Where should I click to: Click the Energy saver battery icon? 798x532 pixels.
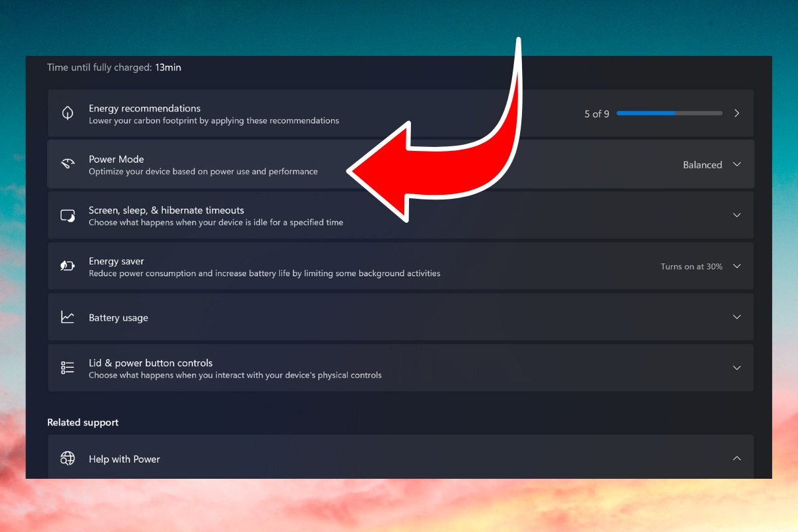pyautogui.click(x=68, y=266)
